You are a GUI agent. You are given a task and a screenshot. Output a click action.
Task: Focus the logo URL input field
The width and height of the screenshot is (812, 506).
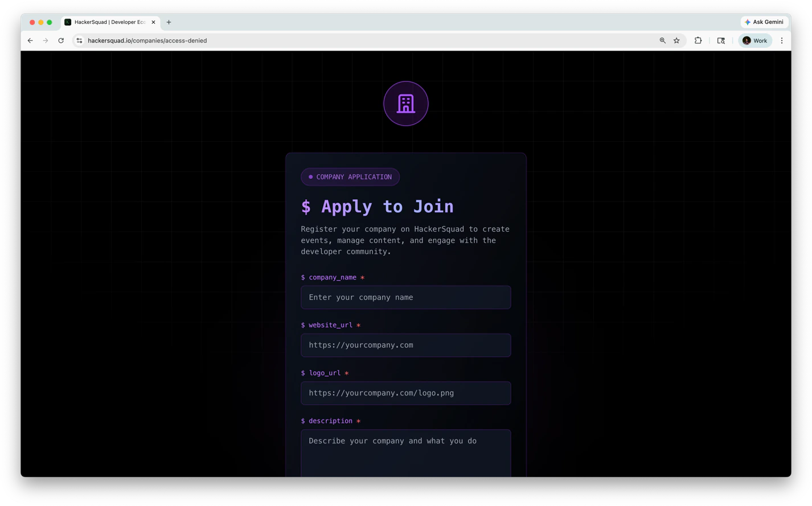(x=406, y=393)
